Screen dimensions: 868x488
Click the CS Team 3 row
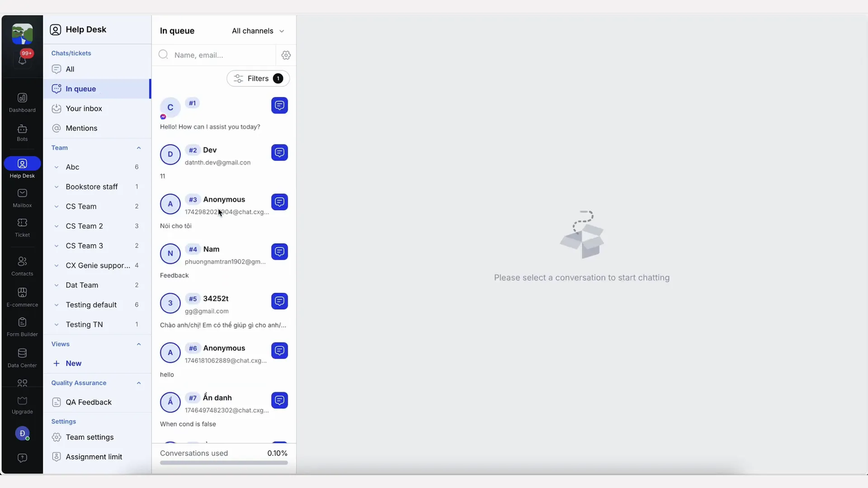coord(97,246)
